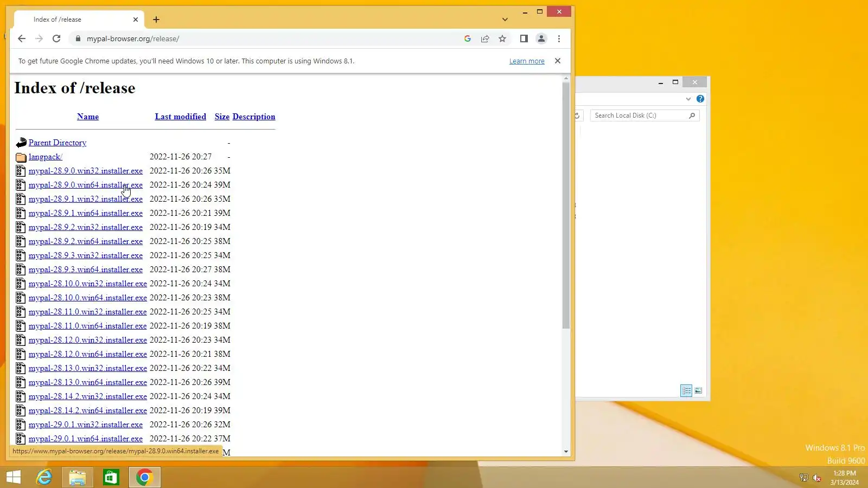
Task: Search Local Disk (C:) in File Explorer
Action: click(x=644, y=115)
